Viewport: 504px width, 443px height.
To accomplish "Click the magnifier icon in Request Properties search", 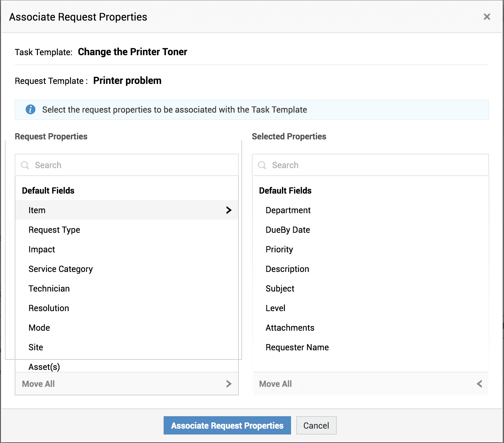I will [x=25, y=165].
